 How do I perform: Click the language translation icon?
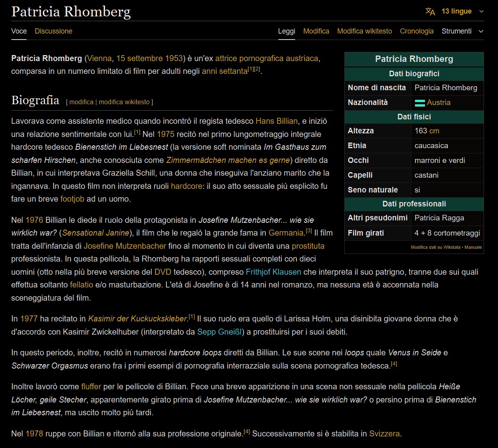(x=430, y=11)
